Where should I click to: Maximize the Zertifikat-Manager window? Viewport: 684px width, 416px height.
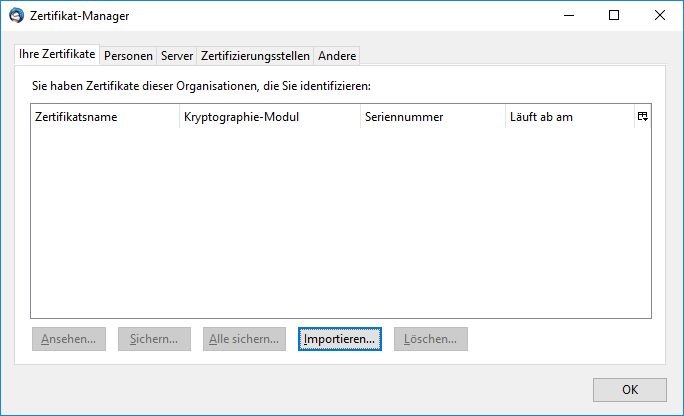point(614,15)
